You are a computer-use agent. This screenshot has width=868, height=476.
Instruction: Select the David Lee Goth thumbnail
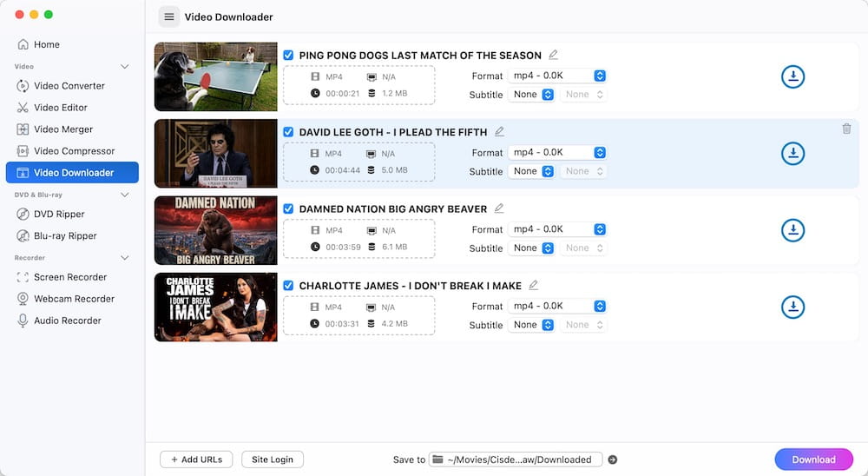(x=216, y=154)
